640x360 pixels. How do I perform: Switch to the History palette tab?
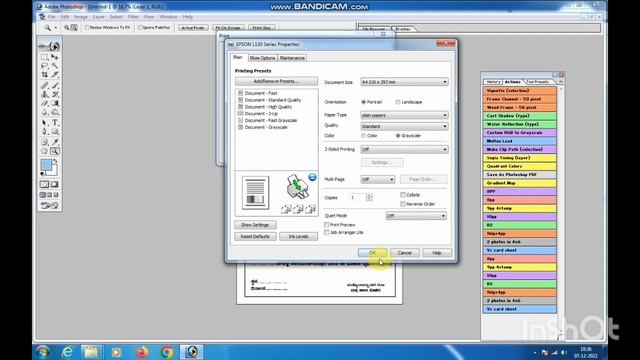[x=493, y=82]
